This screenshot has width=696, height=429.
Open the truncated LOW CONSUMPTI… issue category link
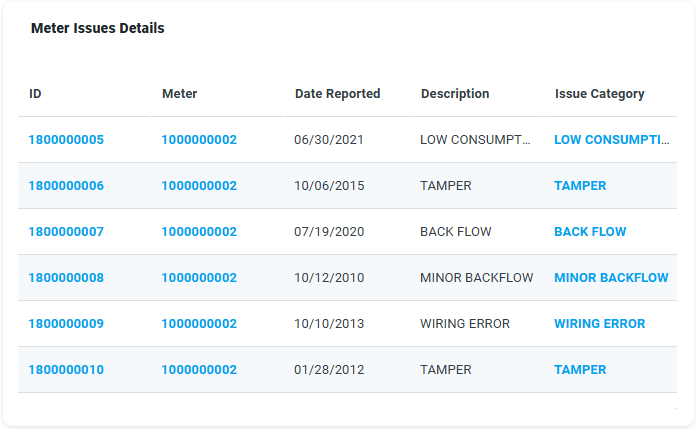click(611, 140)
